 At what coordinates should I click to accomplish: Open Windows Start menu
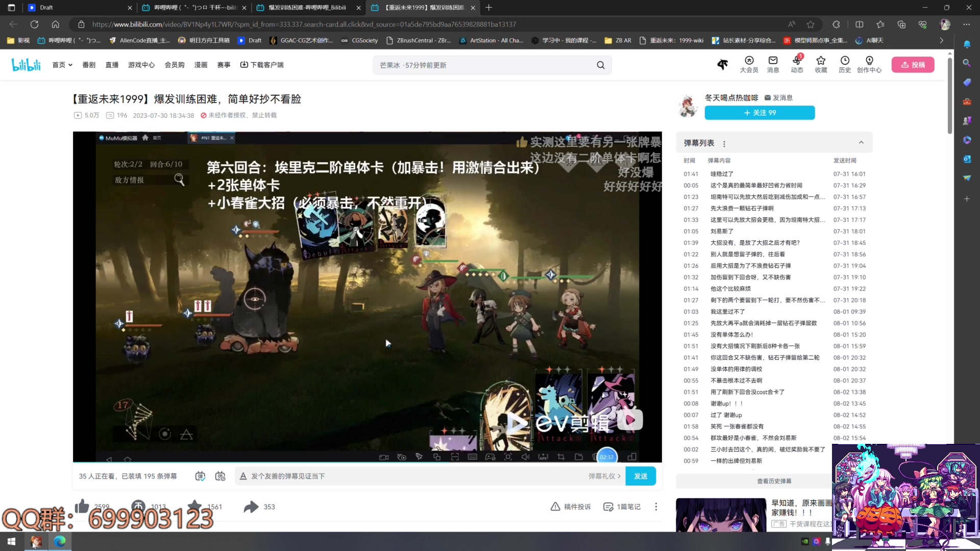pyautogui.click(x=11, y=541)
